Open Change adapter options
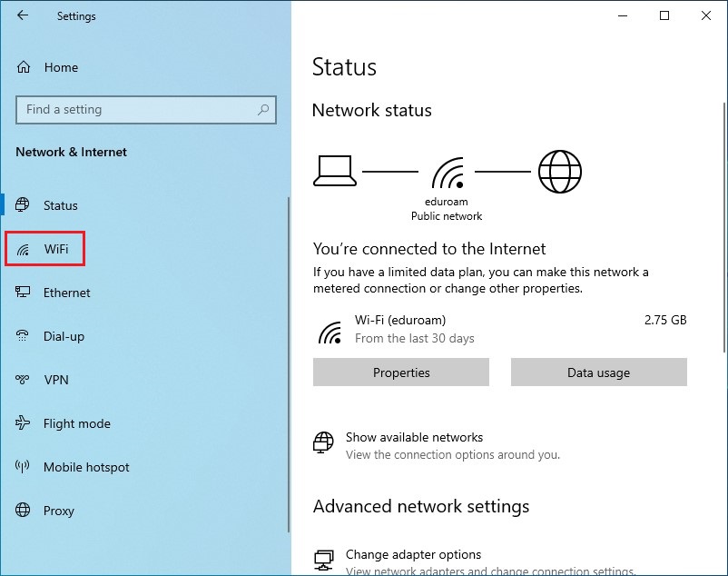728x576 pixels. (x=413, y=554)
